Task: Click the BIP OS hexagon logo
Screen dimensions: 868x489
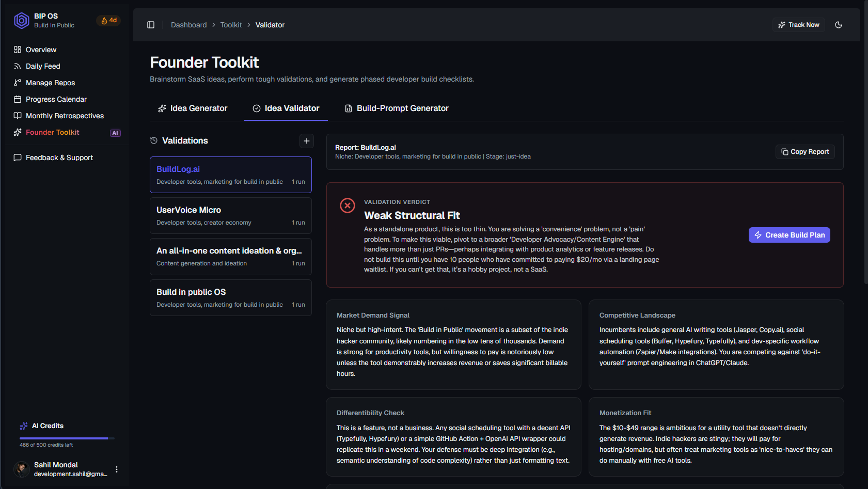Action: pos(21,21)
